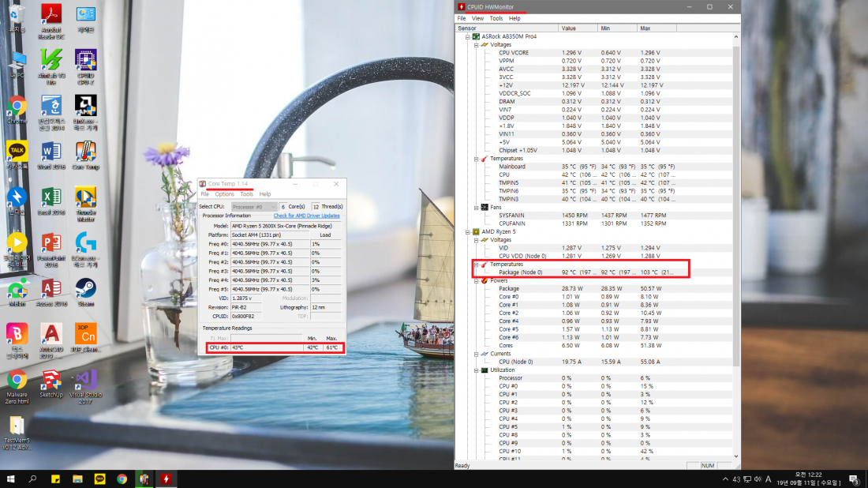
Task: Open the Tools menu in HWMonitor
Action: point(496,18)
